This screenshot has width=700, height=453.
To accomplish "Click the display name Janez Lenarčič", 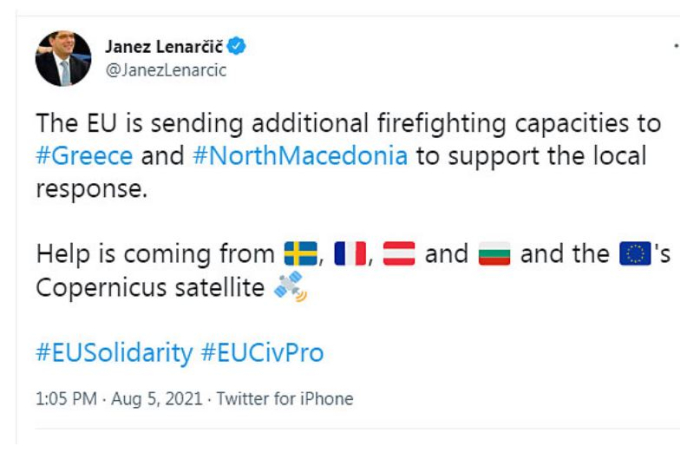I will tap(163, 45).
